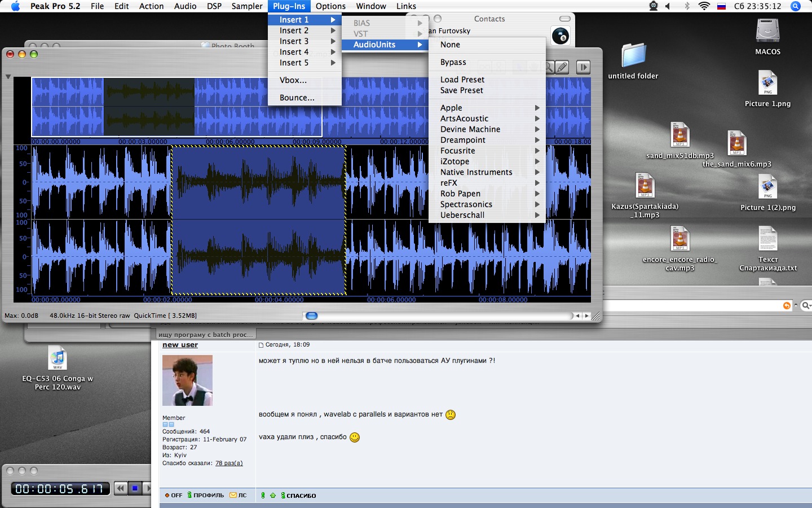The width and height of the screenshot is (812, 508).
Task: Expand the Native Instruments plug-in submenu
Action: 476,172
